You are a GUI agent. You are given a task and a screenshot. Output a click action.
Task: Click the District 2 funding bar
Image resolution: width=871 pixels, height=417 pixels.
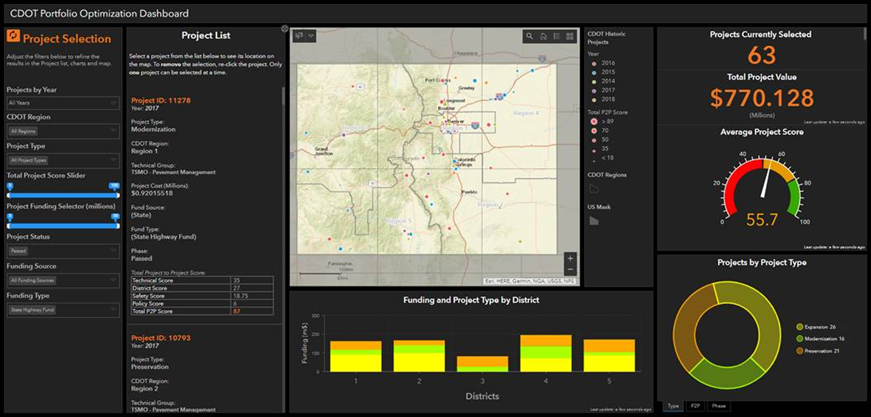tap(419, 356)
